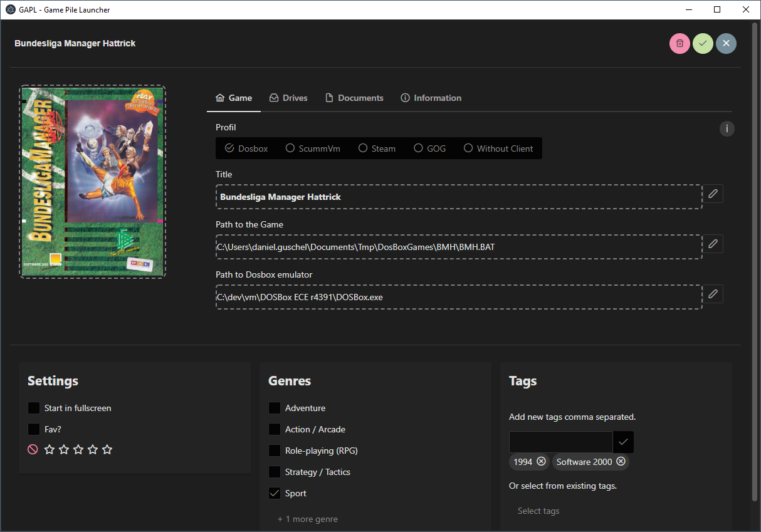Screen dimensions: 761x532
Task: Remove the Software 2000 tag
Action: pyautogui.click(x=621, y=462)
